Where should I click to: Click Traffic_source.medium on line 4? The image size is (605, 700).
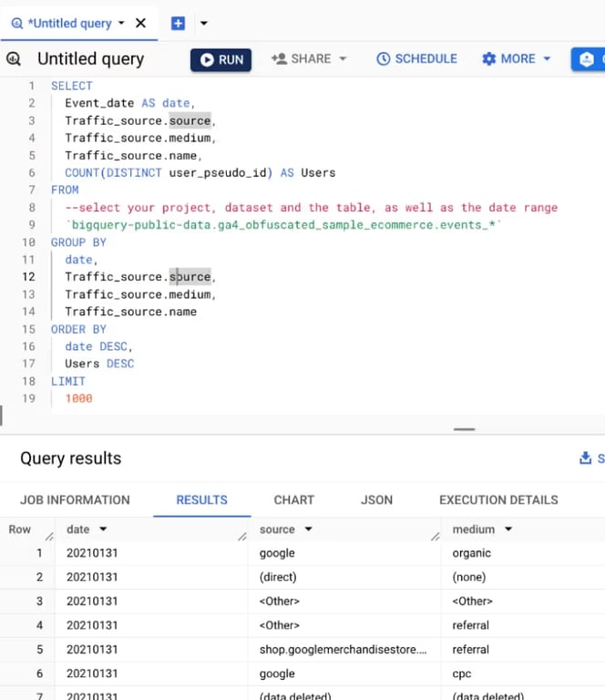pyautogui.click(x=138, y=138)
